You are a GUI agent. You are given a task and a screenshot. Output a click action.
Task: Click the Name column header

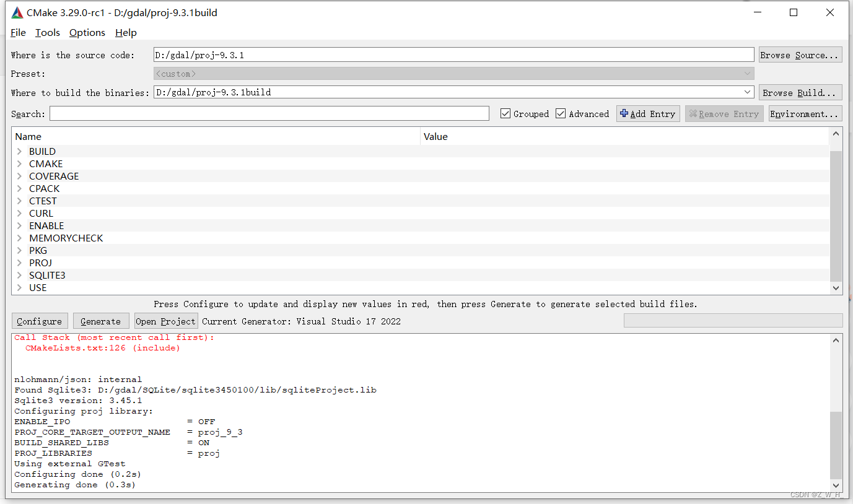[216, 136]
